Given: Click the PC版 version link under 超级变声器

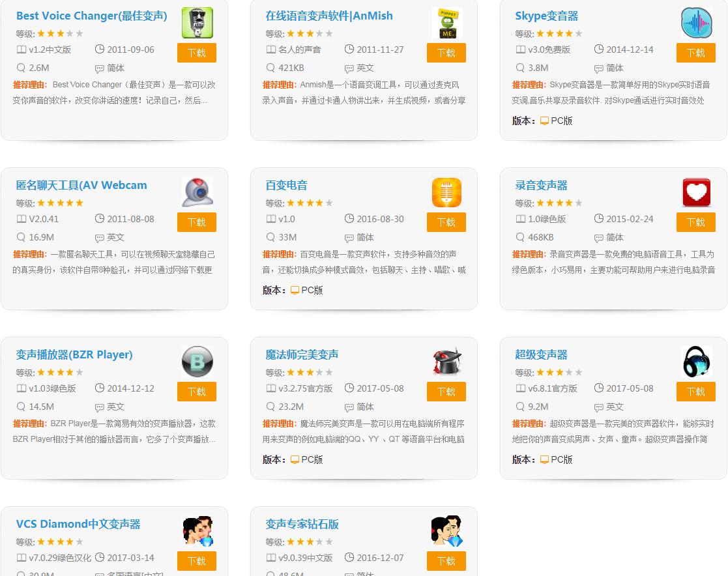Looking at the screenshot, I should pos(556,459).
